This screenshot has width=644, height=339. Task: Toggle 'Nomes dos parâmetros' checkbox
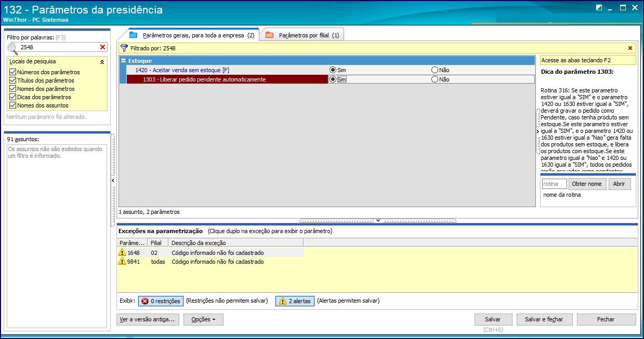[12, 89]
